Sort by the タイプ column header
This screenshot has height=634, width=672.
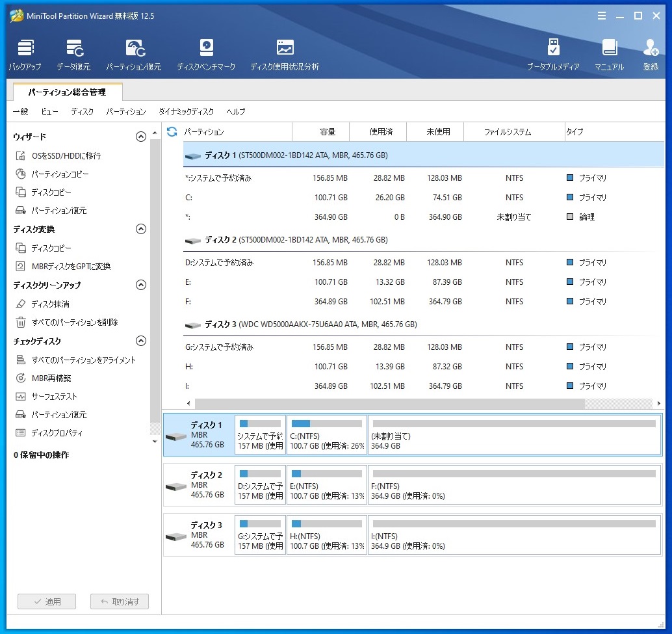click(615, 131)
